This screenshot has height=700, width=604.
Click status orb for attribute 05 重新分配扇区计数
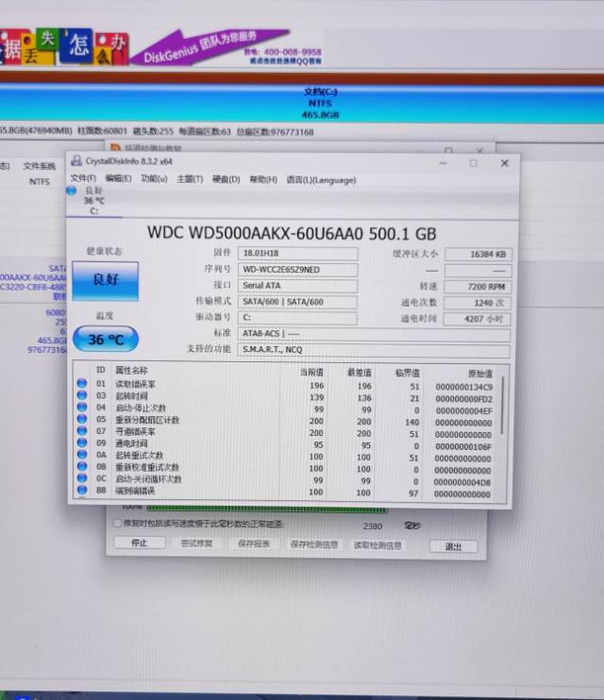click(x=81, y=421)
